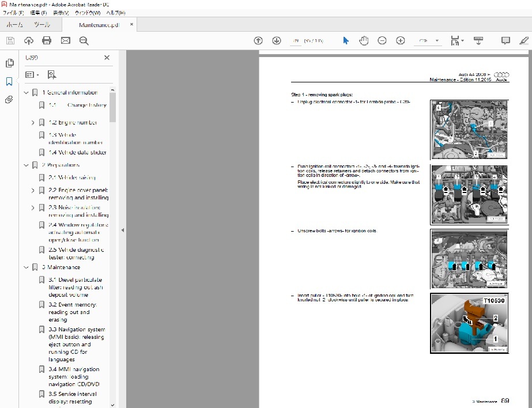Collapse the 1 General information bookmark

(26, 93)
